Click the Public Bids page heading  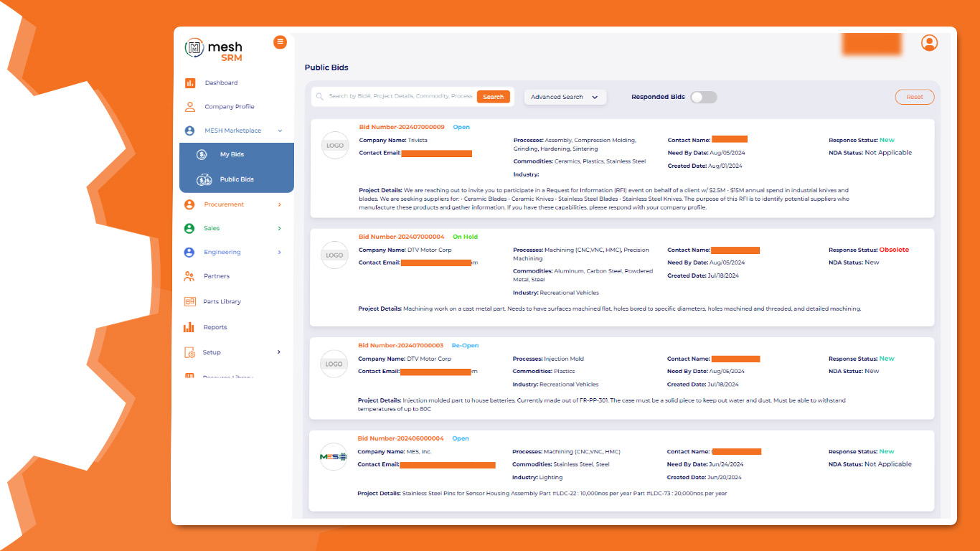click(x=326, y=67)
